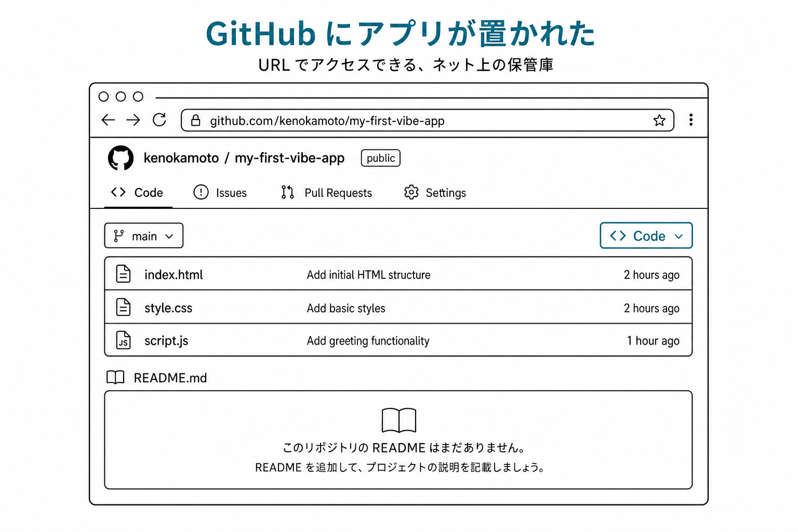Click the GitHub Octocat logo
798x532 pixels.
[x=121, y=158]
